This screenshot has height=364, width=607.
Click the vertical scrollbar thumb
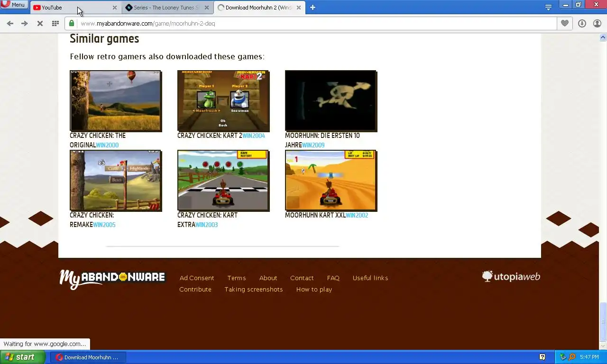point(603,321)
